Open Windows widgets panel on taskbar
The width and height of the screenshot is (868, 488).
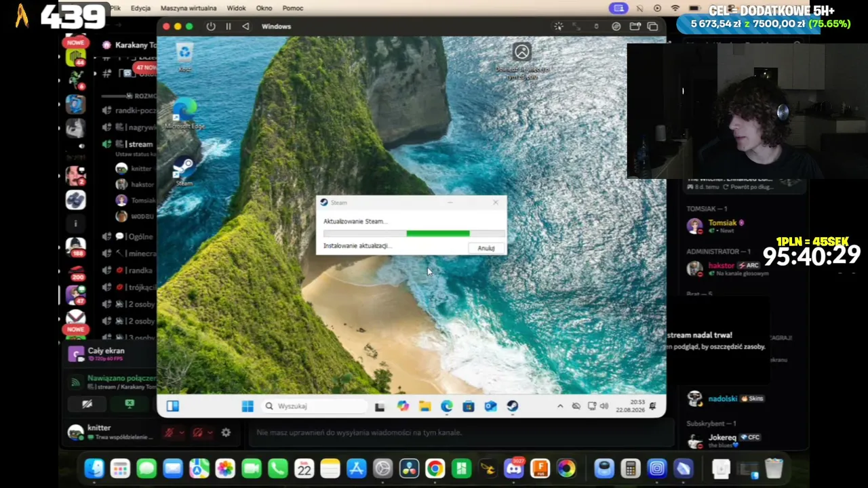coord(173,406)
